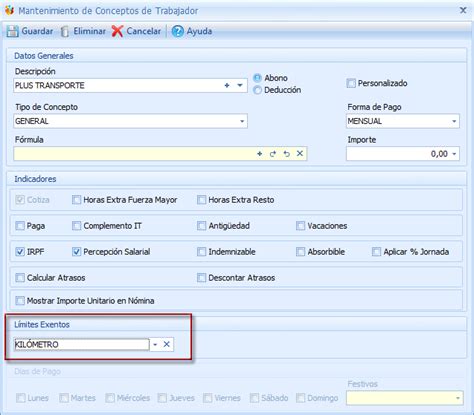The image size is (474, 415).
Task: Click the Guardar floppy disk icon
Action: (x=13, y=31)
